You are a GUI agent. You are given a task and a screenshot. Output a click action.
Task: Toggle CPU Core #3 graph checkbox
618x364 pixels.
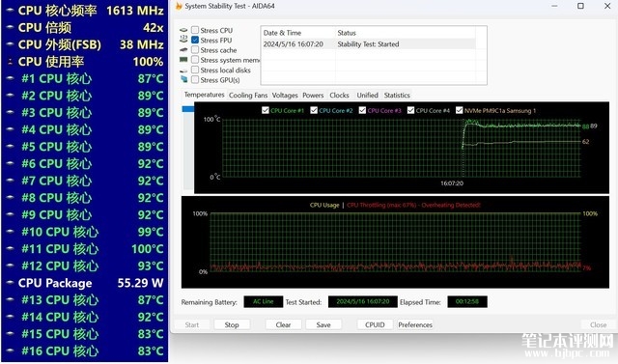point(362,110)
